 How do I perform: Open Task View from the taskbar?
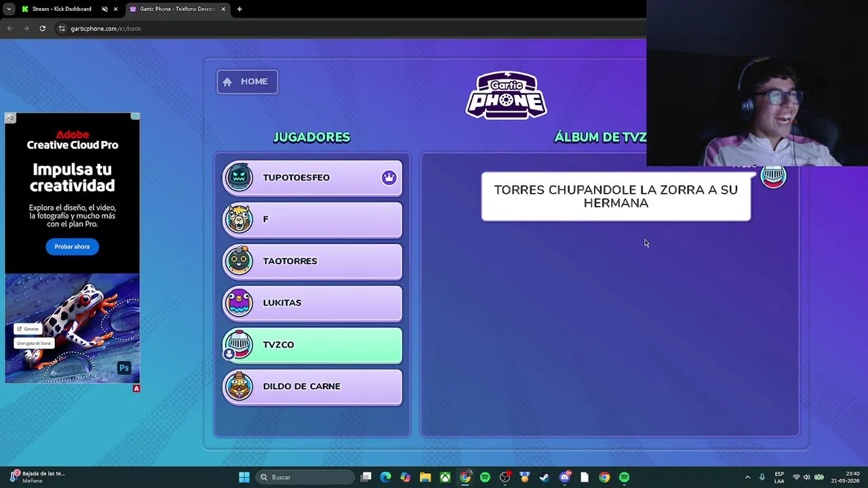pyautogui.click(x=366, y=477)
